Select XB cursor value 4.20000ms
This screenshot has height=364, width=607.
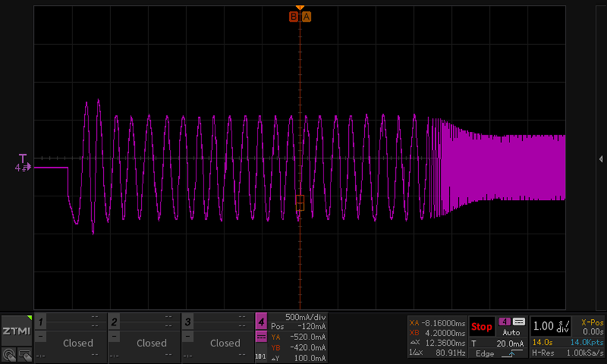pyautogui.click(x=437, y=333)
